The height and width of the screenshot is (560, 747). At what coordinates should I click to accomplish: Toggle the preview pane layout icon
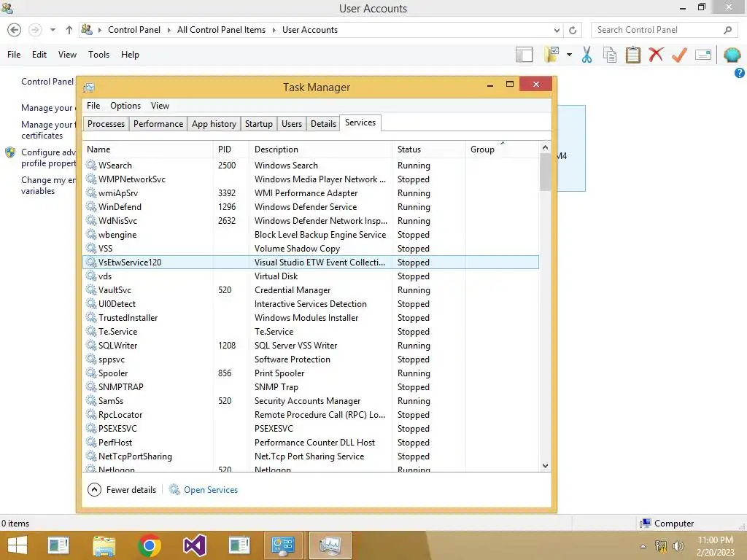click(524, 55)
